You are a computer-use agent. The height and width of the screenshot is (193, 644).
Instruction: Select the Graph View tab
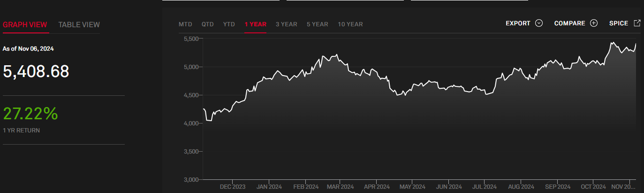pos(25,25)
